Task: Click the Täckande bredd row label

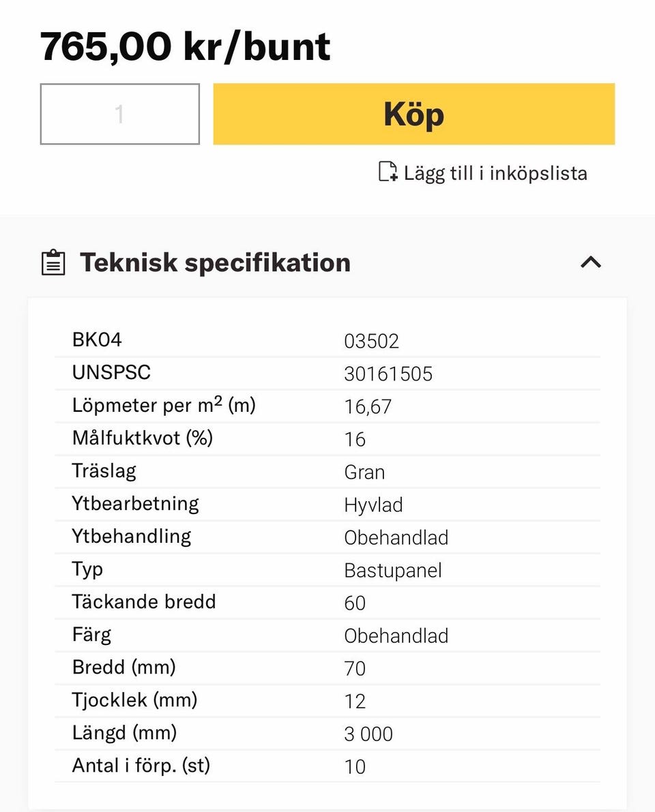Action: click(x=144, y=602)
